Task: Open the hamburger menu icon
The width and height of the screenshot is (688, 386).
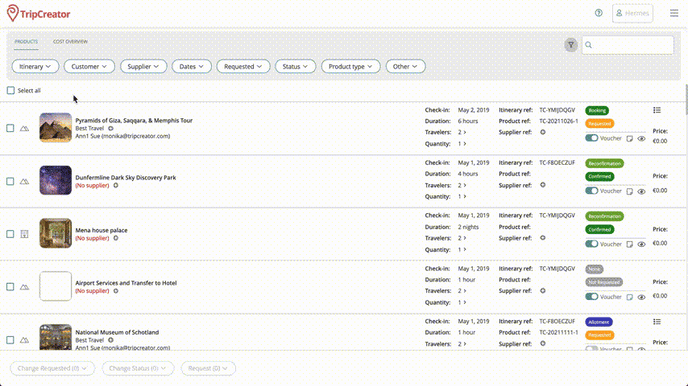Action: pyautogui.click(x=674, y=13)
